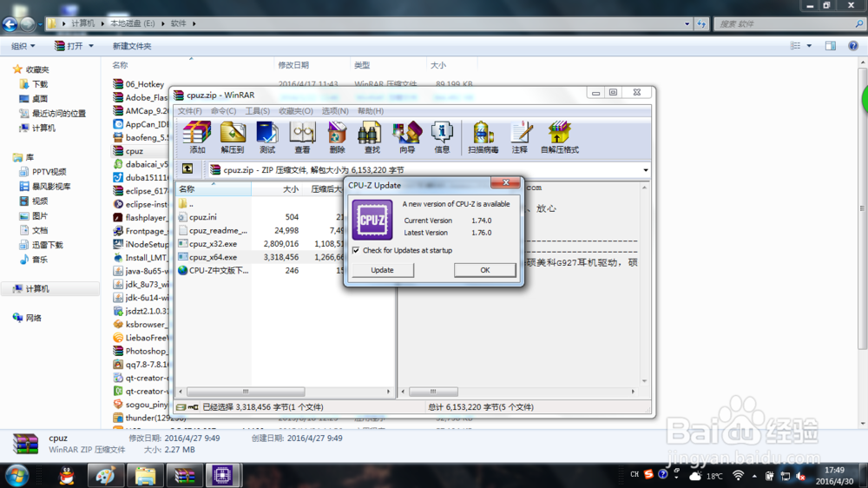Open the WinRAR 文件(F) menu
Screen dimensions: 868x488
point(190,111)
